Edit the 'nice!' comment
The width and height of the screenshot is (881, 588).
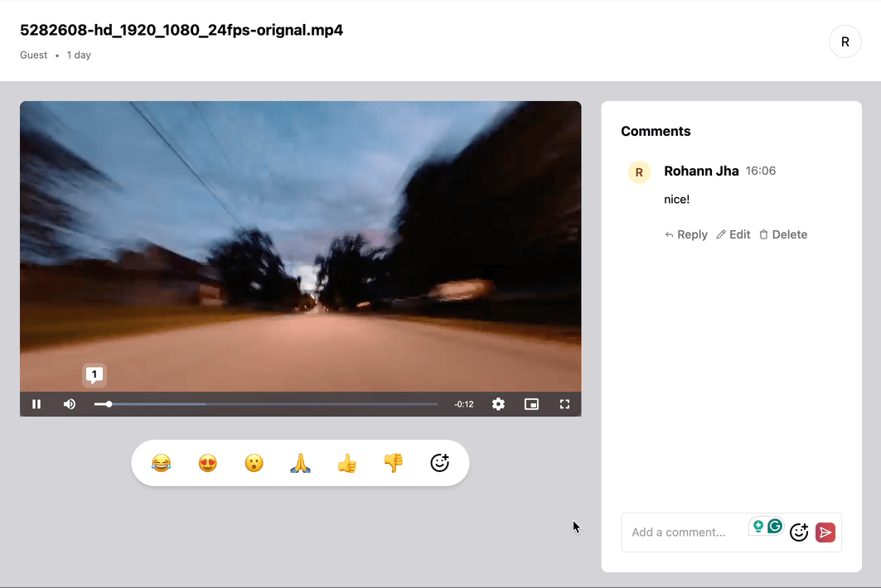pos(733,234)
